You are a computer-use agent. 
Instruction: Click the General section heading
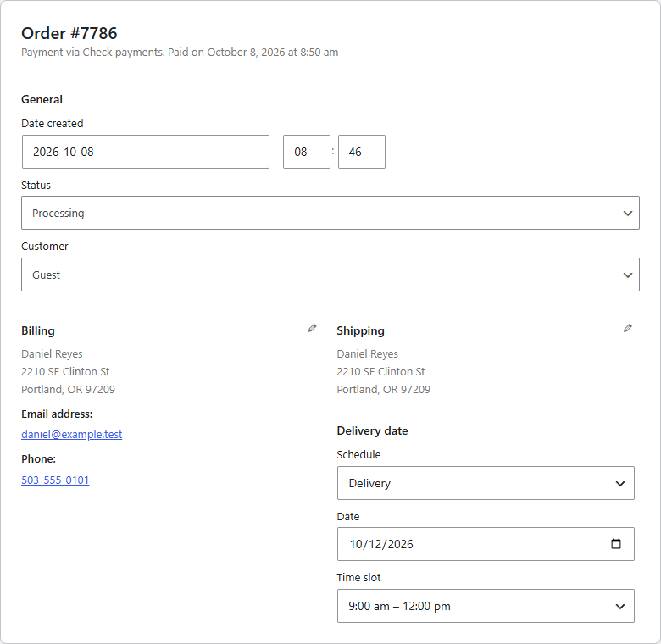pos(42,99)
